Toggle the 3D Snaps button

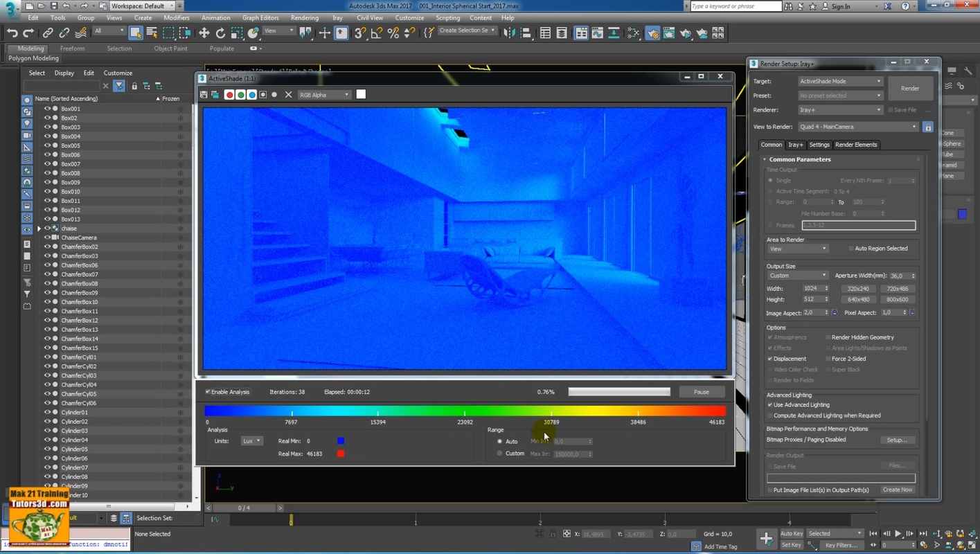(360, 33)
